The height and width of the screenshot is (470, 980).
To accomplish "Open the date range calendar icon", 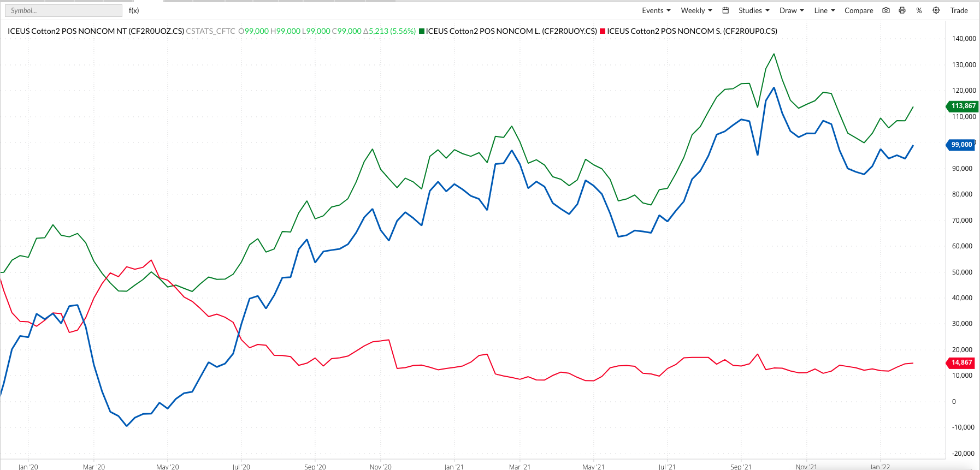I will click(x=725, y=10).
